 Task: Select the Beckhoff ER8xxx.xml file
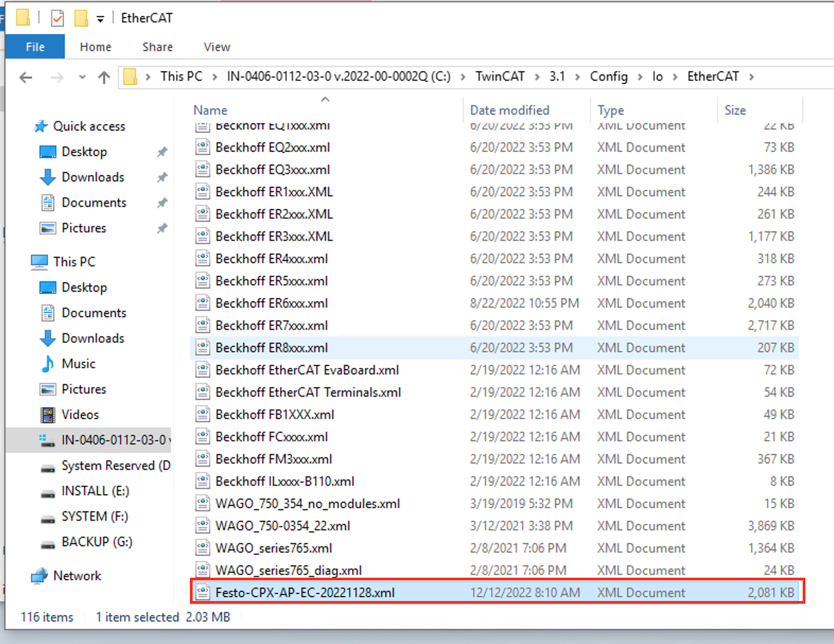coord(494,347)
